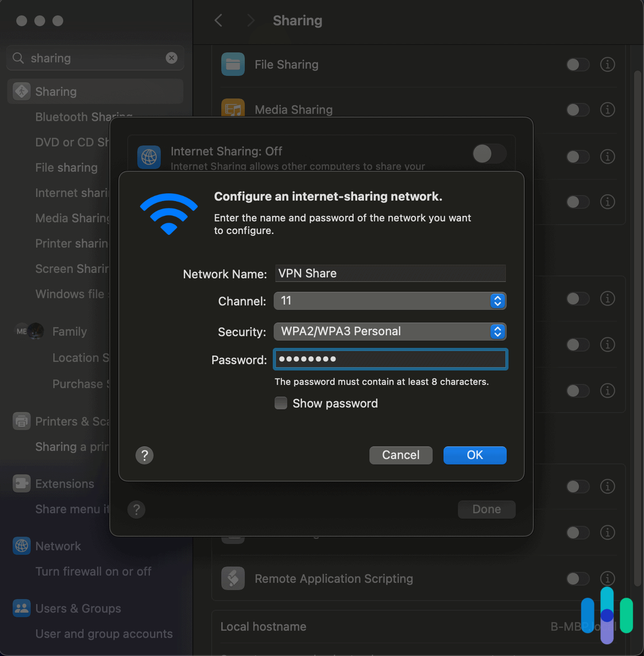
Task: Click the back chevron next to Sharing title
Action: pyautogui.click(x=218, y=20)
